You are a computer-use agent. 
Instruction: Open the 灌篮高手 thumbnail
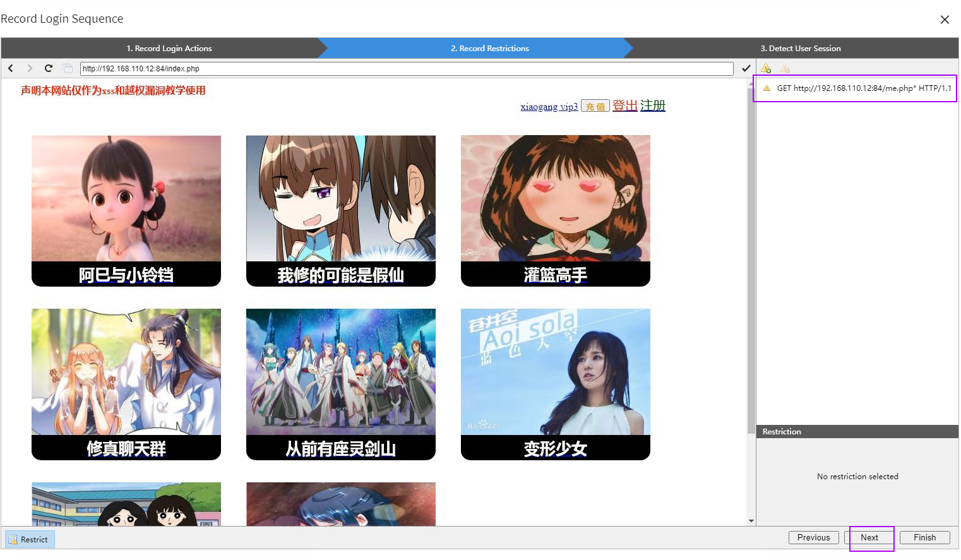556,211
